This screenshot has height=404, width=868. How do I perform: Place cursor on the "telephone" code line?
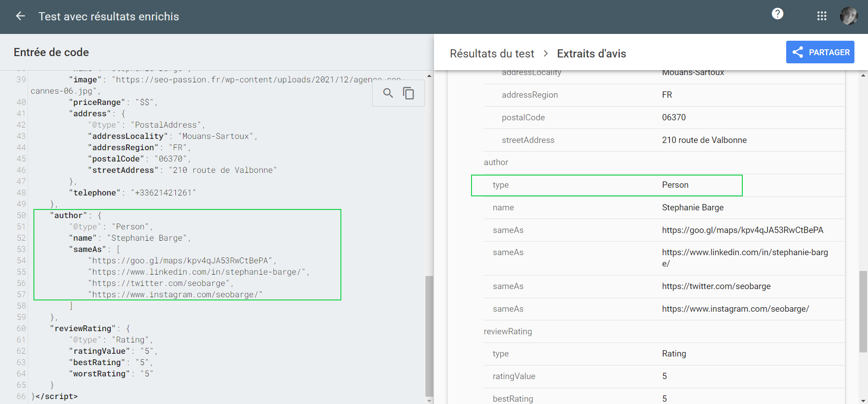click(136, 193)
